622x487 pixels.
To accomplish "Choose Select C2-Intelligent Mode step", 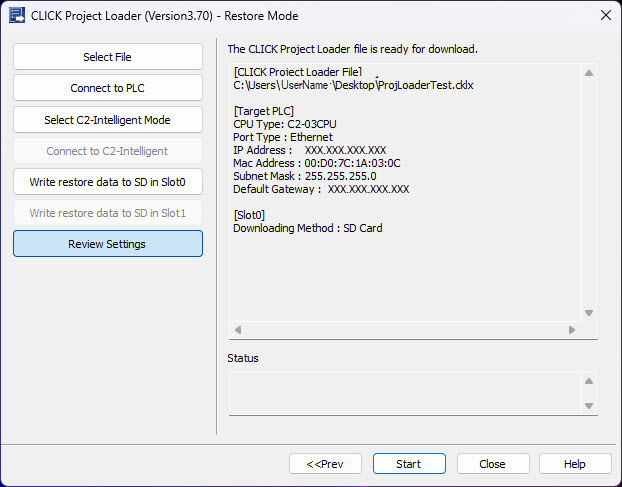I will pyautogui.click(x=108, y=119).
